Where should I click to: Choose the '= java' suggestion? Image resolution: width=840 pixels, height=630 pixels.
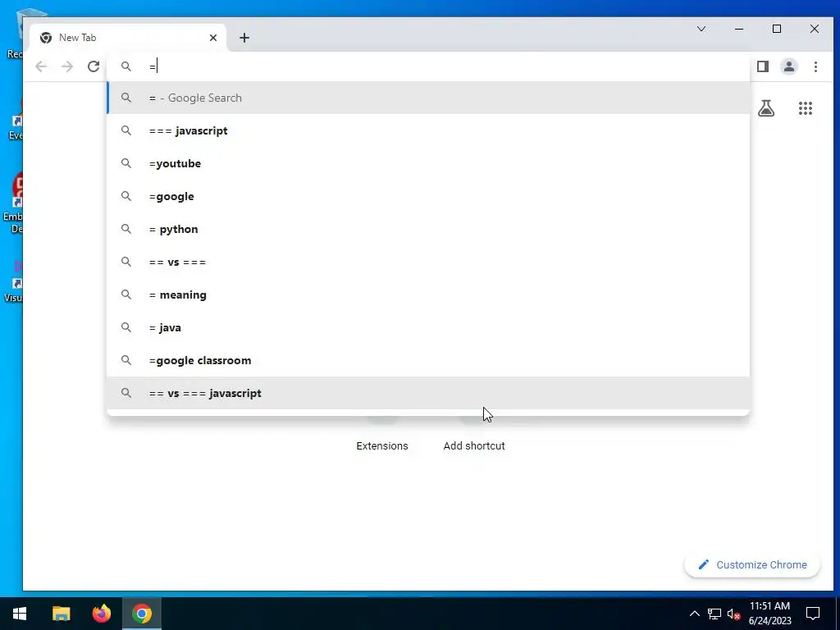[x=428, y=327]
